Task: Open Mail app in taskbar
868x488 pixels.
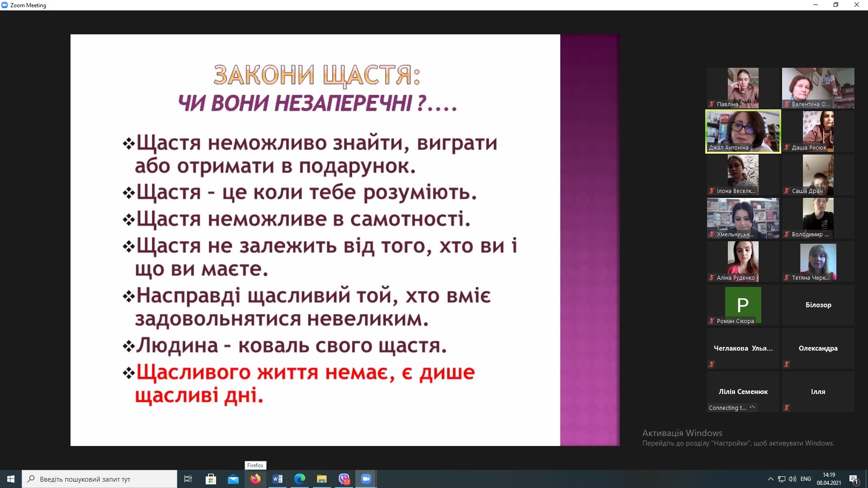Action: pos(233,479)
